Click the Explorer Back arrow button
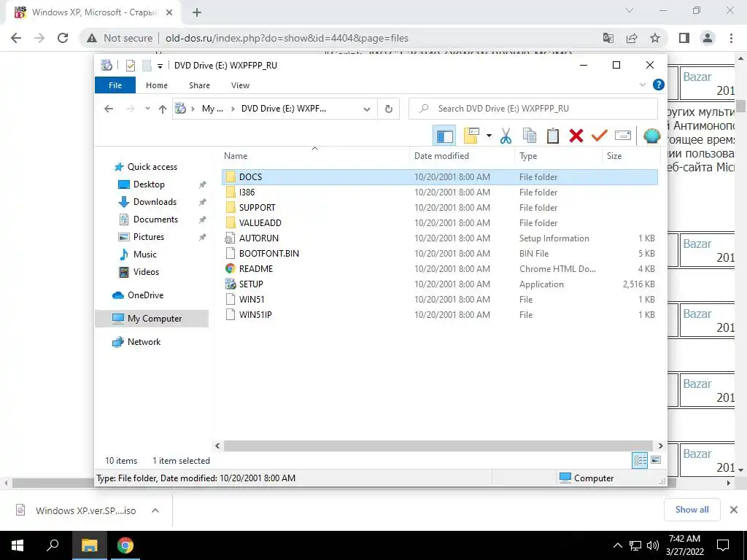 point(109,109)
